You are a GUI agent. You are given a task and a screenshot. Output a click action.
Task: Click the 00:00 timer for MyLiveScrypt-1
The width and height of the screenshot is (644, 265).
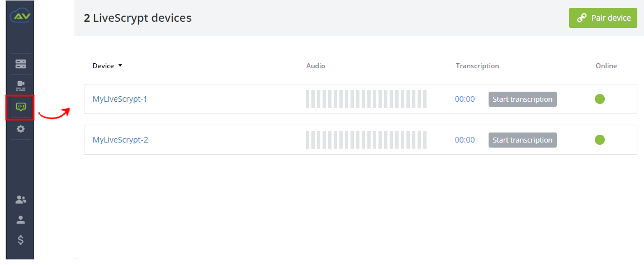[465, 99]
